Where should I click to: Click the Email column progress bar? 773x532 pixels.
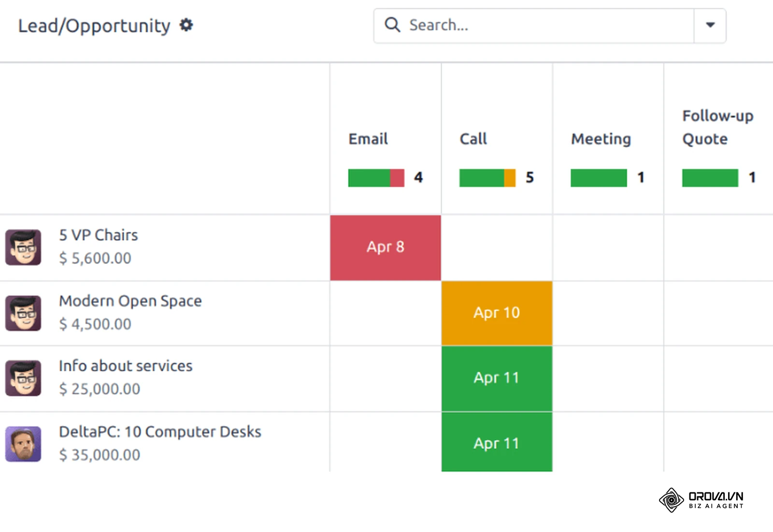(x=376, y=178)
